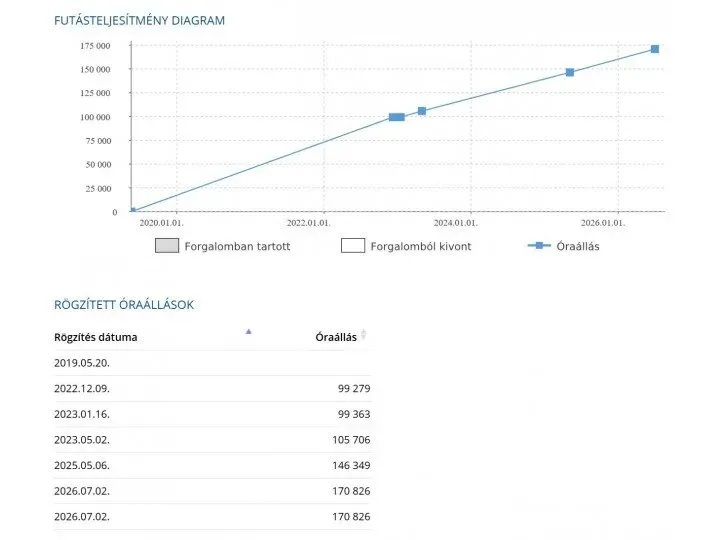Screen dimensions: 720x540
Task: Click the Óraállás legend label text
Action: pos(578,247)
